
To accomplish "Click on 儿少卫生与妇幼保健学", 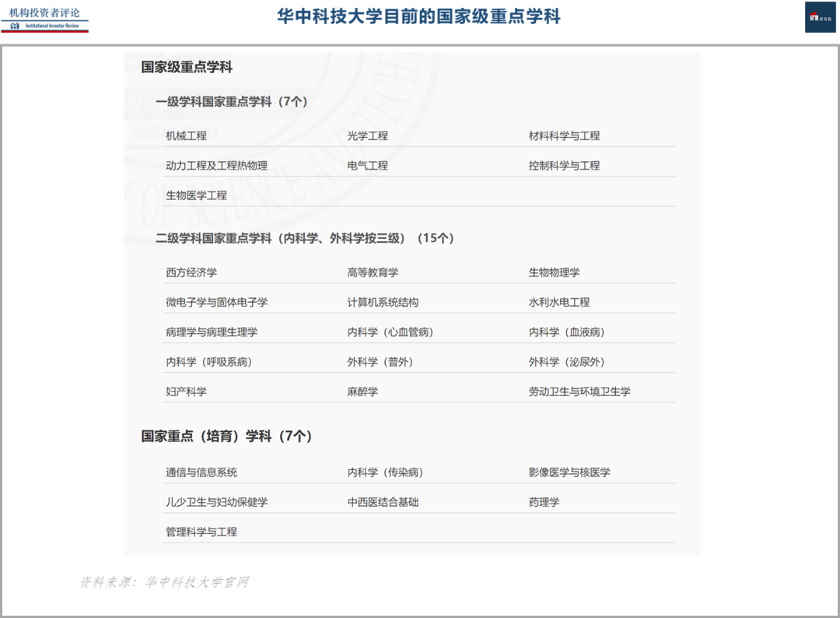I will click(216, 502).
